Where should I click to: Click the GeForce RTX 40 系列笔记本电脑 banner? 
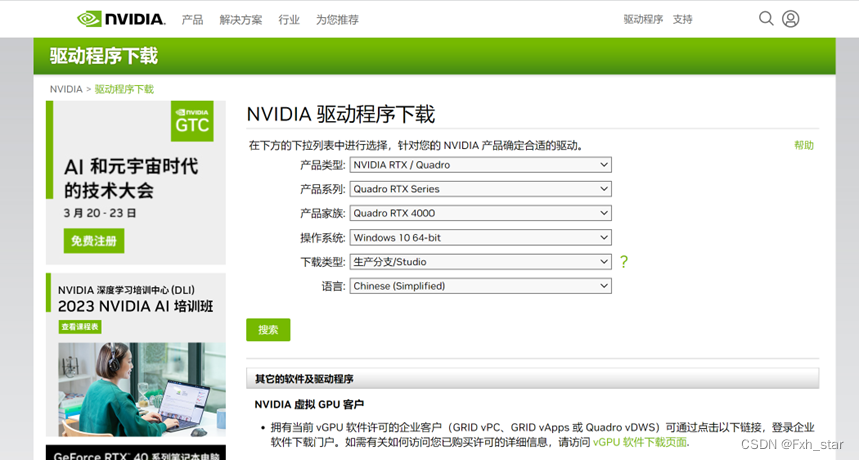coord(136,453)
